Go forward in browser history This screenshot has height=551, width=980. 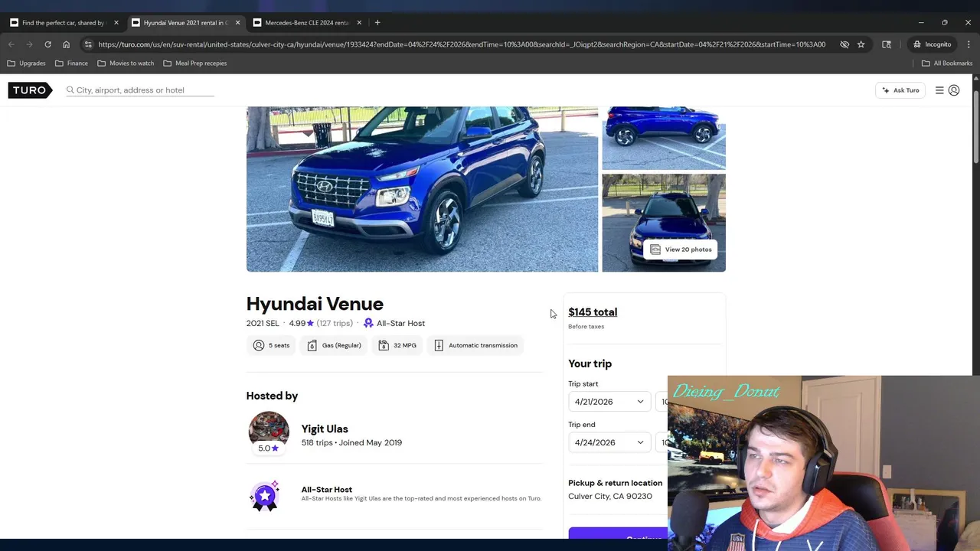[x=29, y=44]
